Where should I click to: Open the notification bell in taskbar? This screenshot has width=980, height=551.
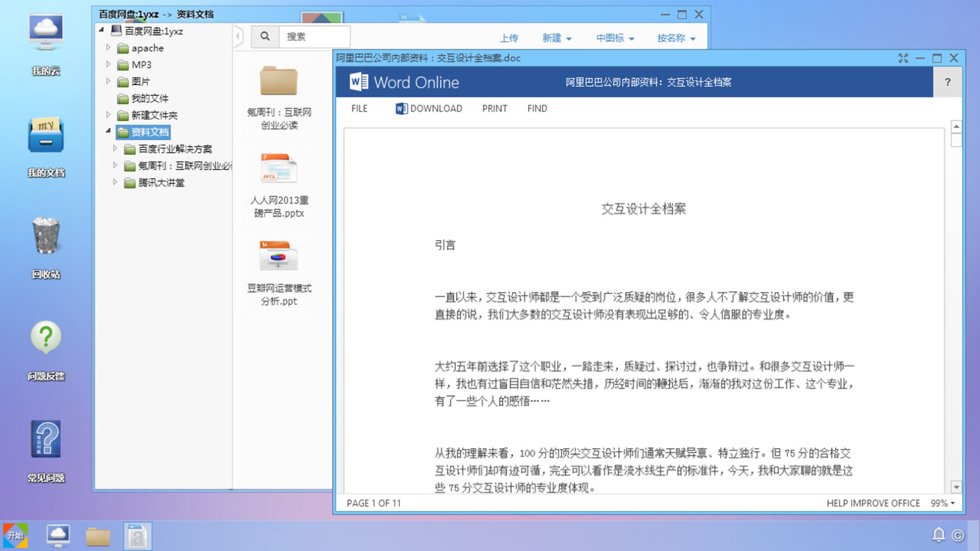[938, 535]
